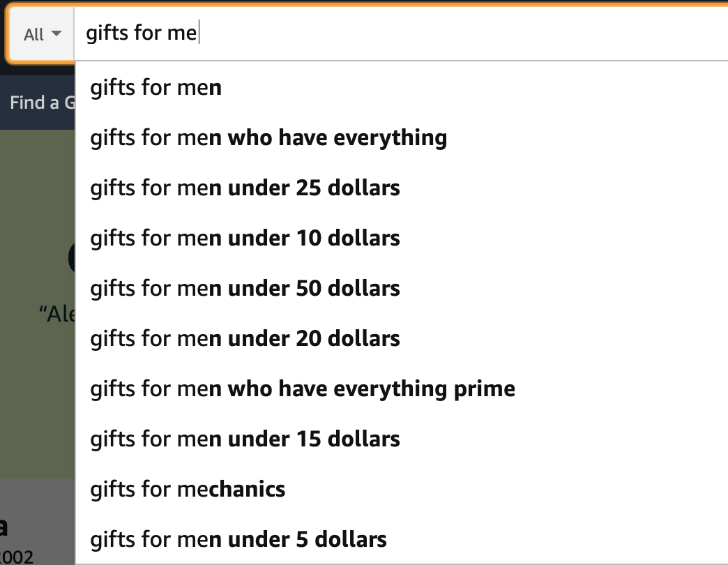728x565 pixels.
Task: Select "gifts for men who have everything prime"
Action: 303,389
